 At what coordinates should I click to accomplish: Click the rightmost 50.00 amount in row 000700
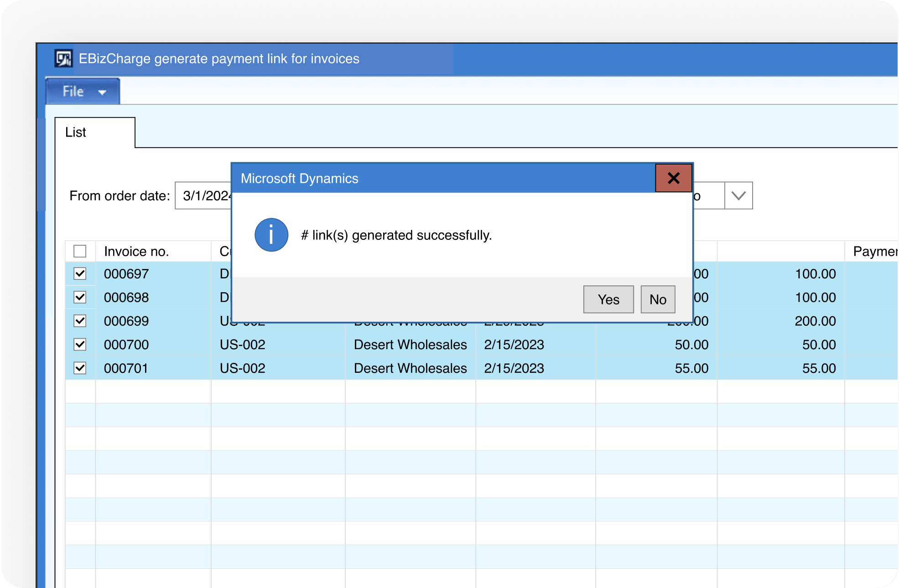819,345
